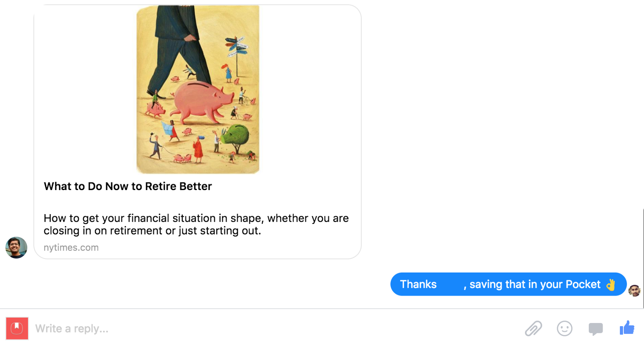Click the article description about financial situation
The height and width of the screenshot is (358, 644).
196,224
